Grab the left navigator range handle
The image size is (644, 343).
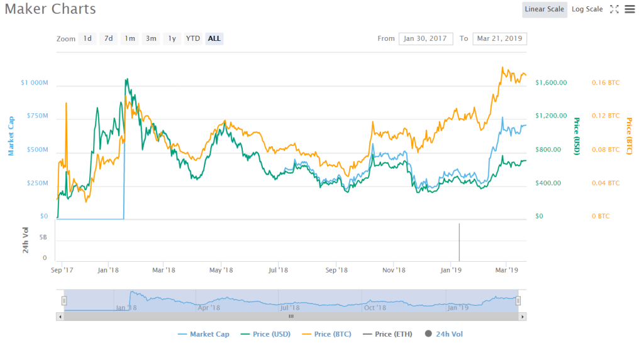tap(64, 301)
